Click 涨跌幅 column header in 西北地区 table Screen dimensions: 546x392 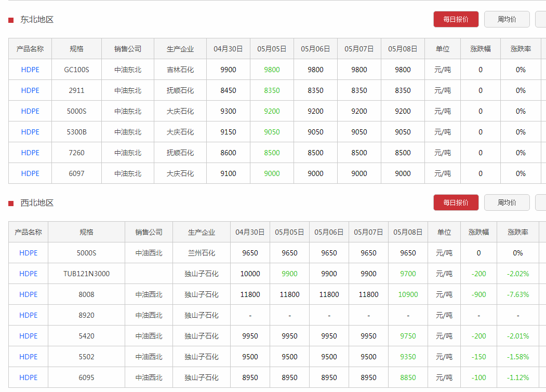click(x=479, y=232)
